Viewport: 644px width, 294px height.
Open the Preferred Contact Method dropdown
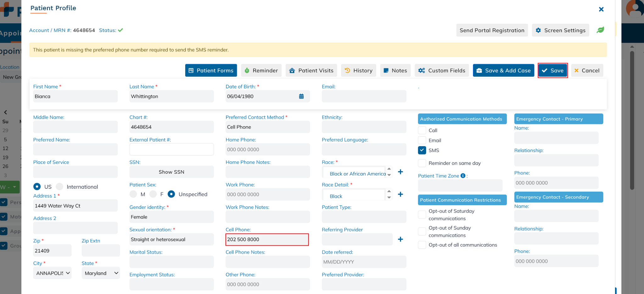[x=267, y=127]
